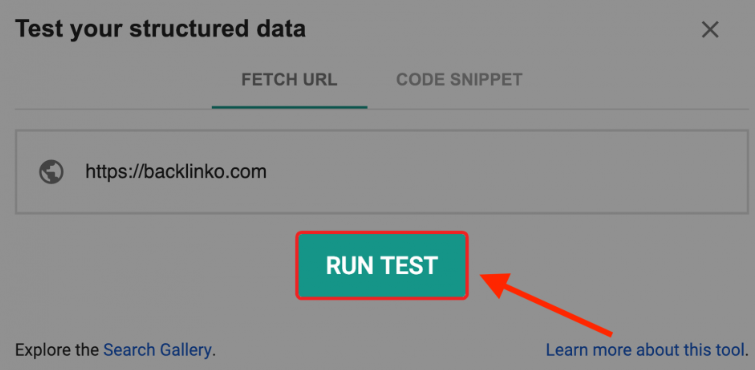The height and width of the screenshot is (370, 755).
Task: Click the RUN TEST button
Action: [382, 265]
